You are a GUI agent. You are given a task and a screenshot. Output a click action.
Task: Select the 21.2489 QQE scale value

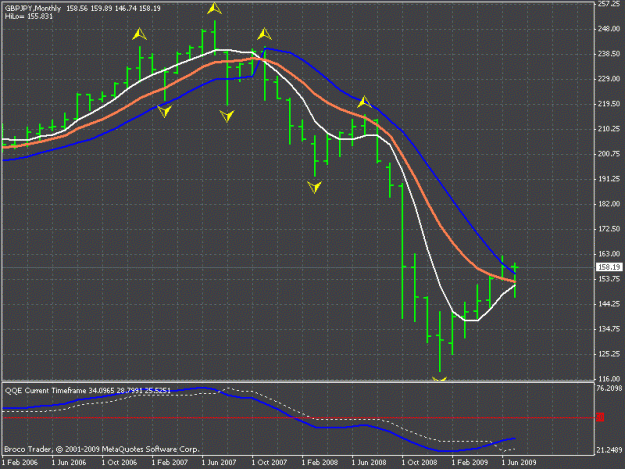click(609, 450)
